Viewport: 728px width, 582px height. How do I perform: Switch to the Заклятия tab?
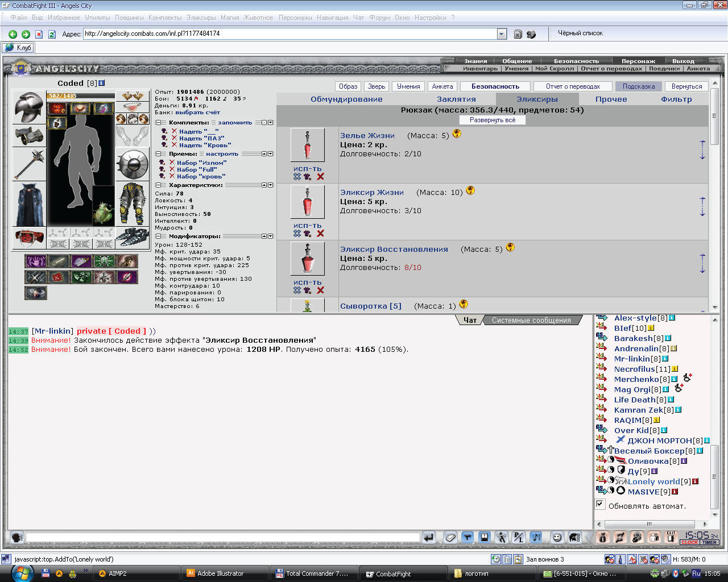point(456,99)
